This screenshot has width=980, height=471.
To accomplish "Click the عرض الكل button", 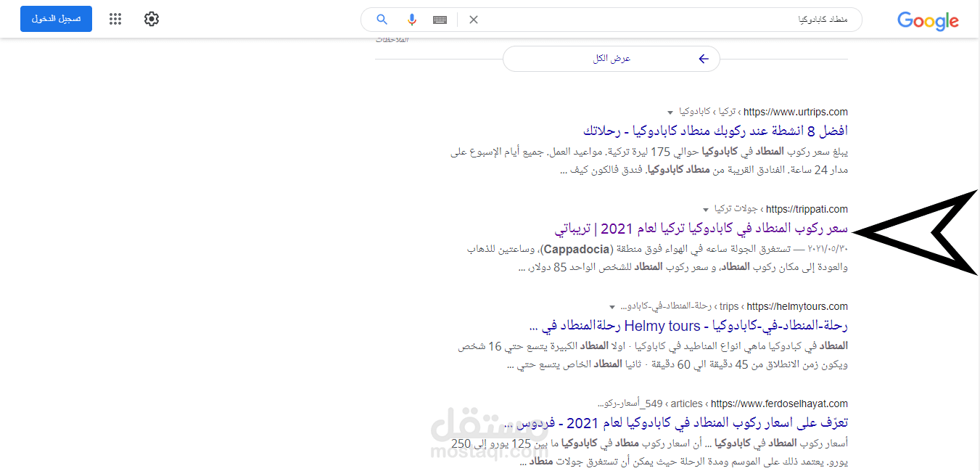I will pos(612,59).
